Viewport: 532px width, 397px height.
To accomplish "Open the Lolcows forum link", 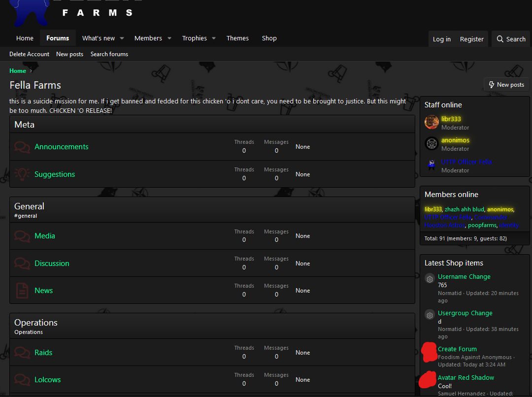I will click(47, 380).
